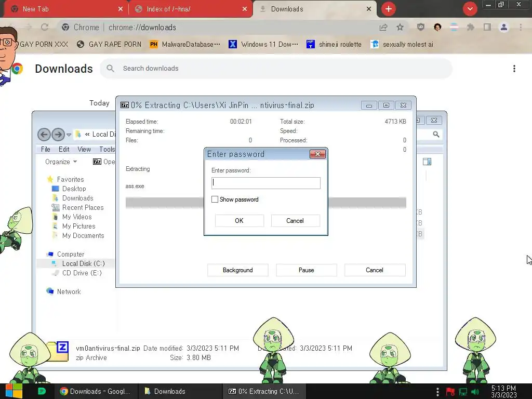Click the green taskbar app icon

tap(42, 391)
